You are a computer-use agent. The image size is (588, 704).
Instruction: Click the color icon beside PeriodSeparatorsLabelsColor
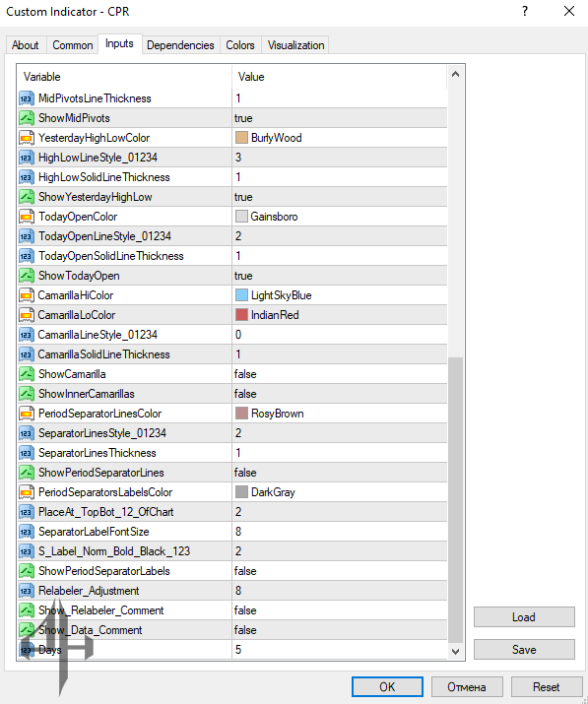click(x=27, y=492)
